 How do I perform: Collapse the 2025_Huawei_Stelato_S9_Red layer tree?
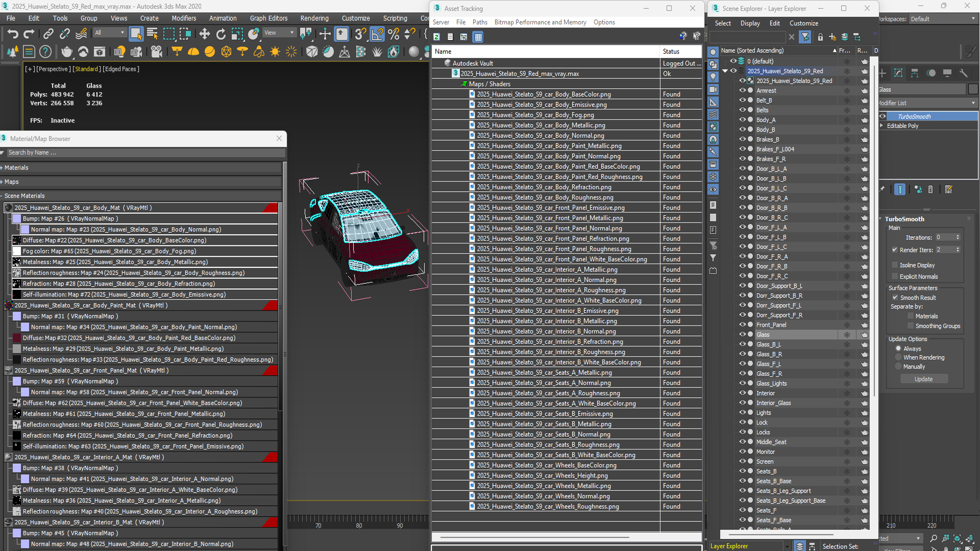coord(725,71)
